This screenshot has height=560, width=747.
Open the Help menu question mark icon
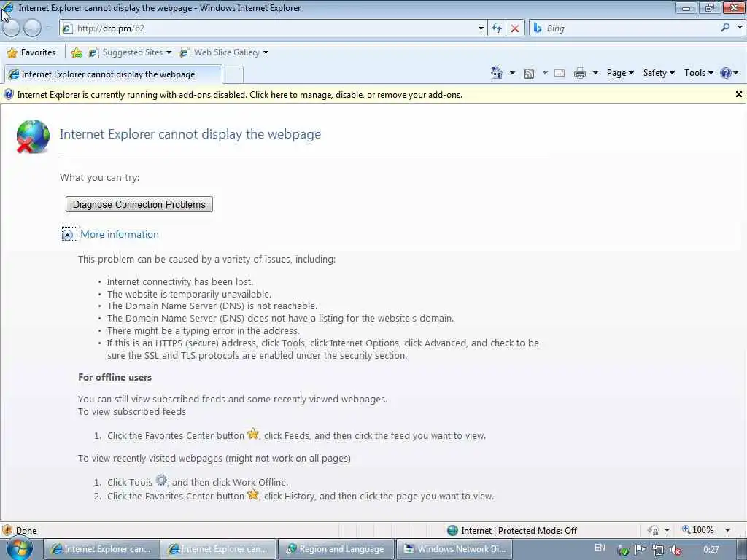729,73
